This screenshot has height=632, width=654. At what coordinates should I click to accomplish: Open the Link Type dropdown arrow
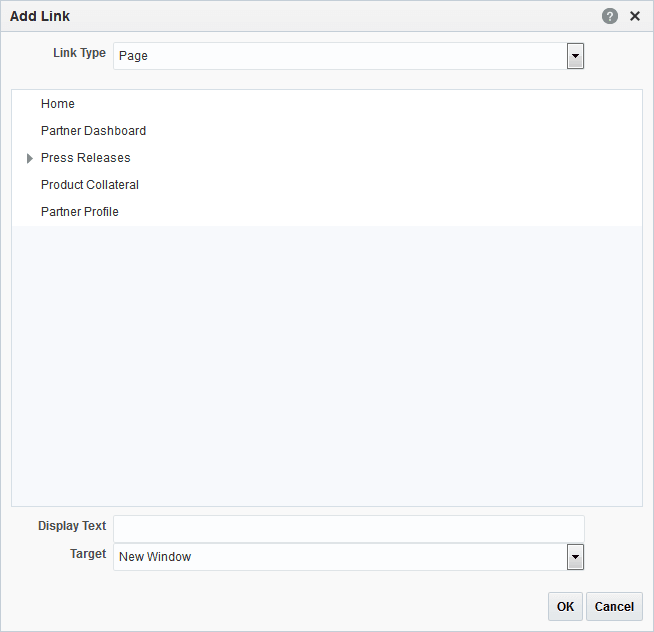tap(575, 56)
